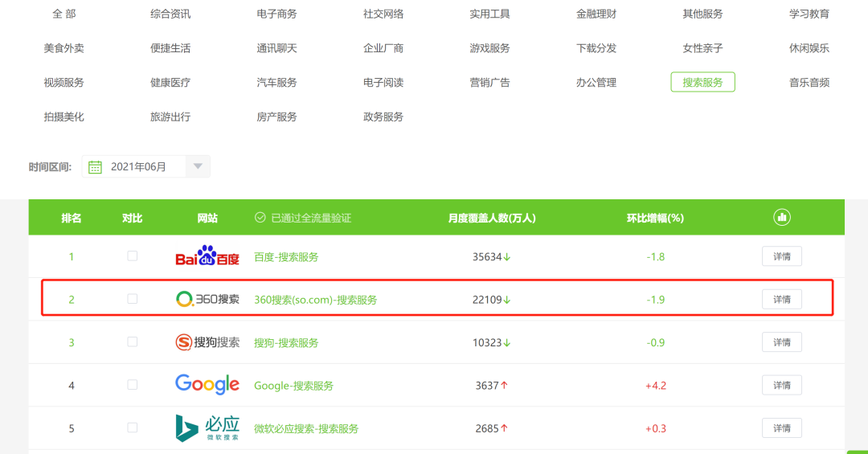Open 详情 for 百度 row
The width and height of the screenshot is (868, 454).
[x=782, y=256]
